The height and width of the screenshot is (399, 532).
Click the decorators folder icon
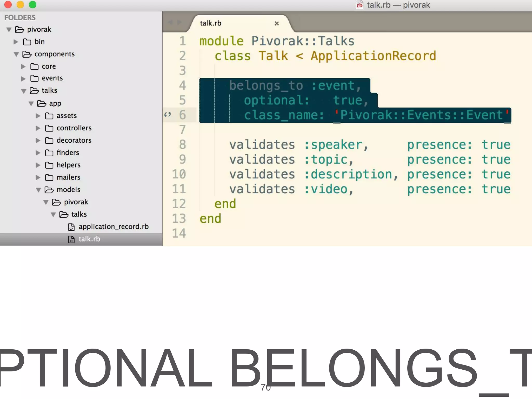coord(49,141)
